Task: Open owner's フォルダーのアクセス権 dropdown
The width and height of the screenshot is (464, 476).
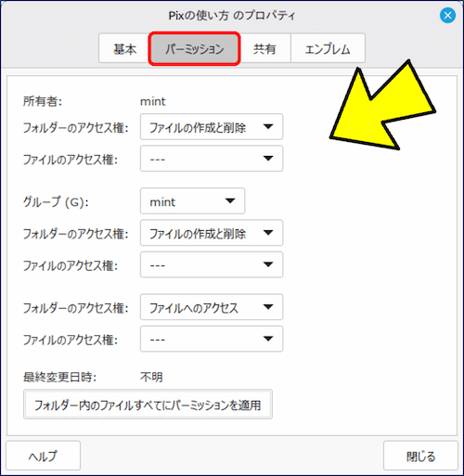Action: click(212, 127)
